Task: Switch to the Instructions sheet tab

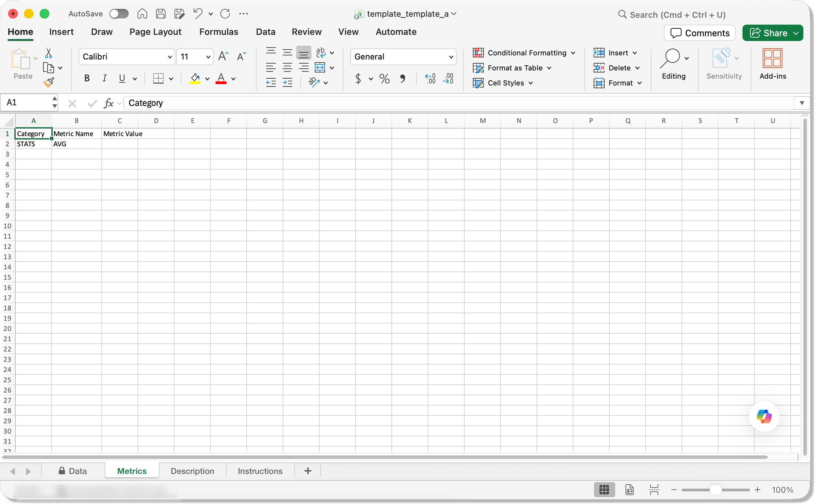Action: [x=260, y=471]
